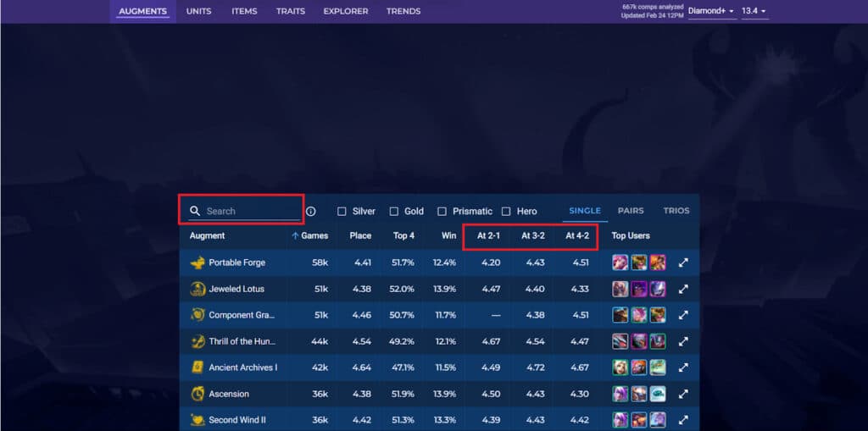The width and height of the screenshot is (868, 431).
Task: Click the Ancient Archives I book icon
Action: coord(198,367)
